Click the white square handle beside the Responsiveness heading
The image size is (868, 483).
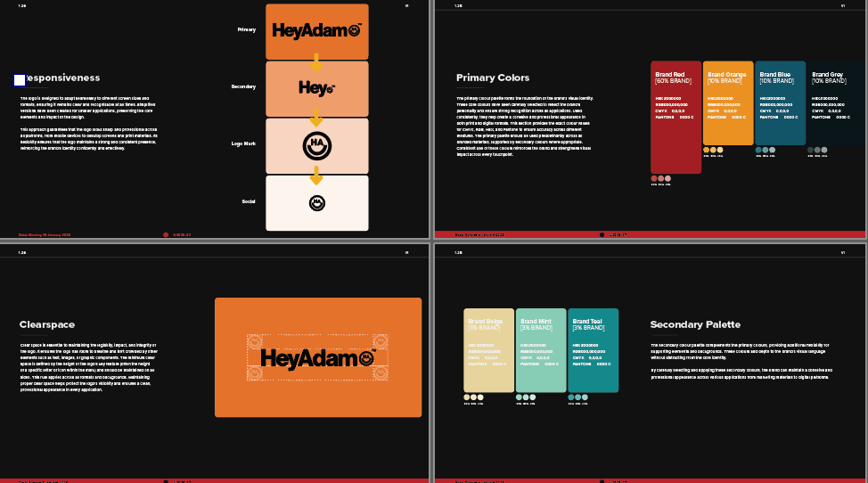coord(20,80)
